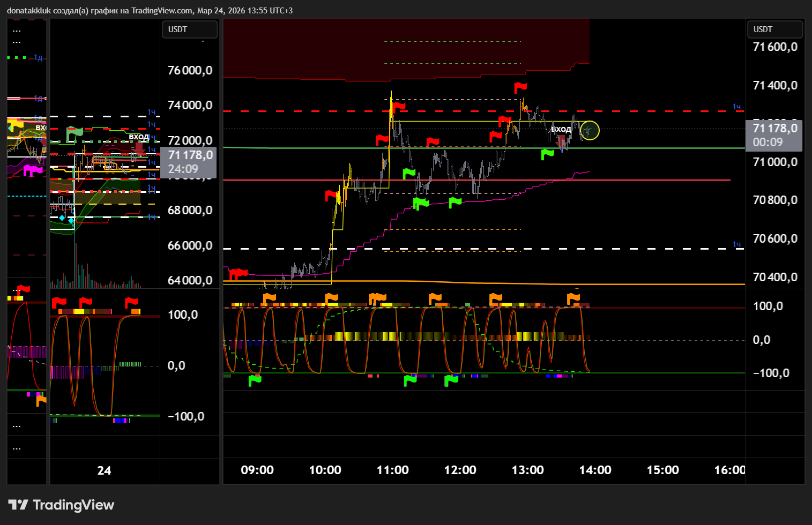
Task: Select '1ч' label on main chart red dashed line
Action: tap(737, 107)
